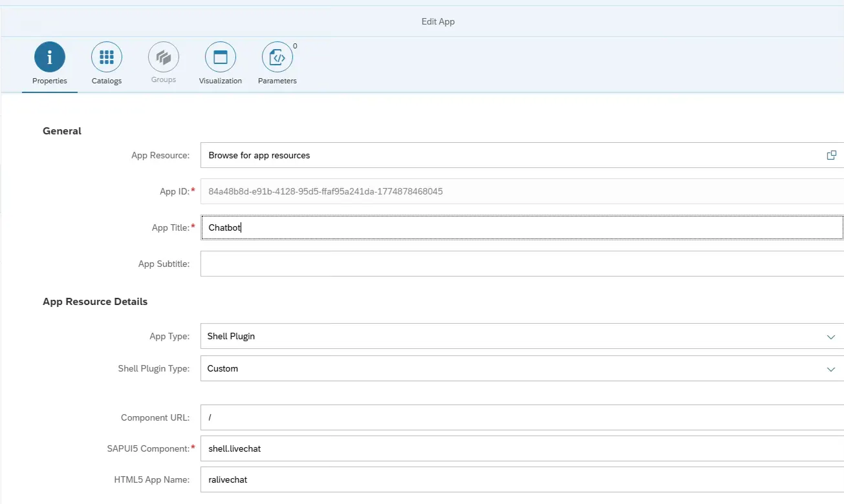This screenshot has width=844, height=504.
Task: Click the HTML5 App Name field showing ralivechat
Action: click(x=453, y=479)
